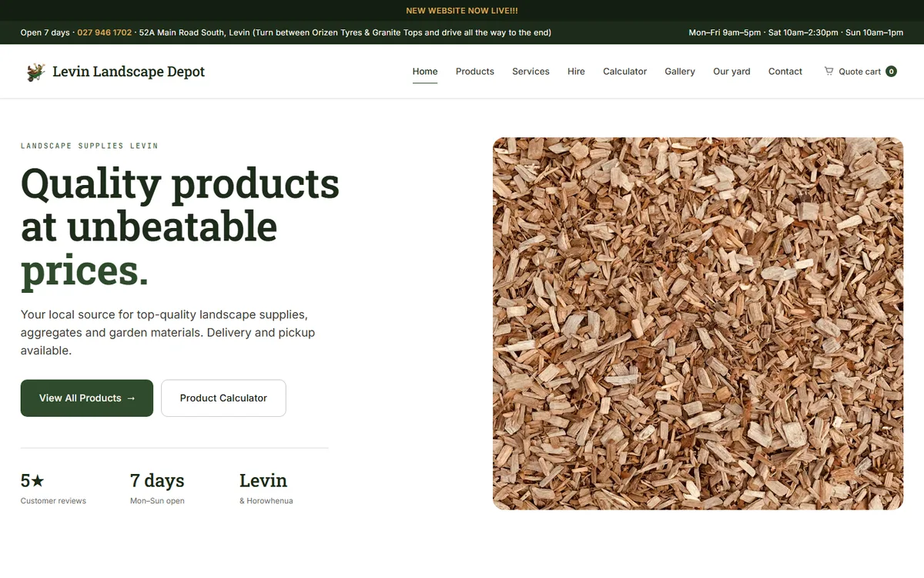924x578 pixels.
Task: Click the Levin Landscape Depot logo icon
Action: pyautogui.click(x=35, y=72)
